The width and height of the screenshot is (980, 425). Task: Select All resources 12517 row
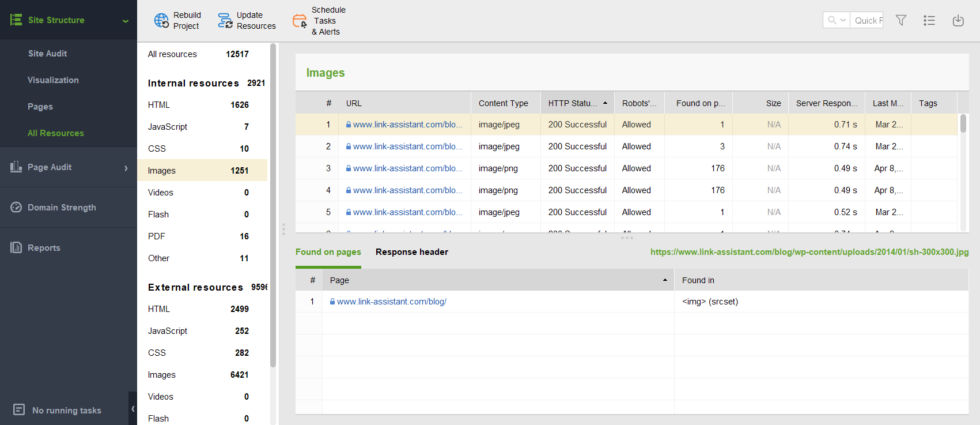(202, 54)
